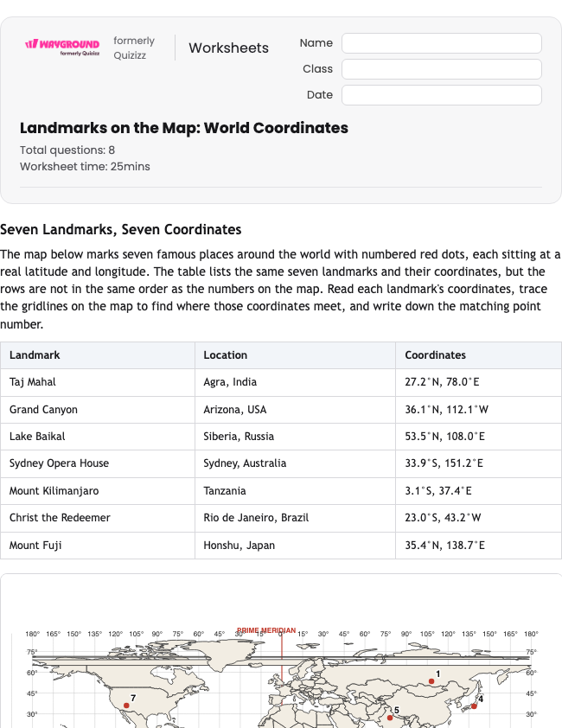
Task: Click the Wayground logo
Action: click(x=62, y=48)
